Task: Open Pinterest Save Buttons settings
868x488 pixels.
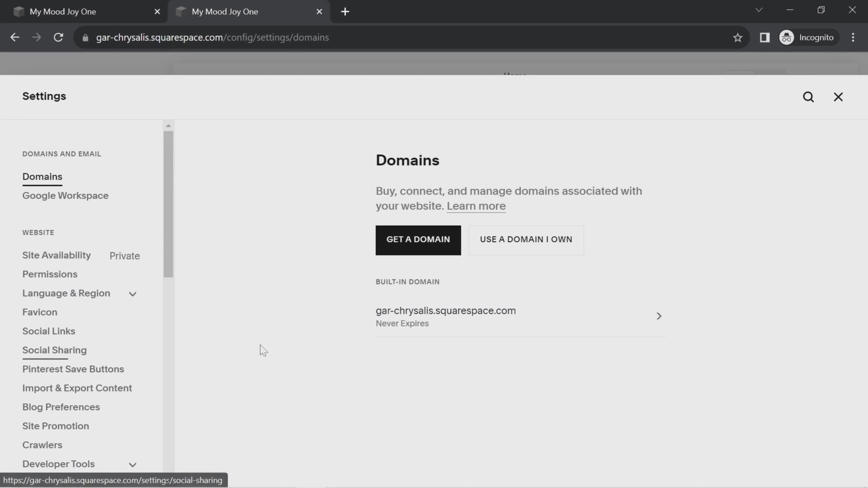Action: (73, 369)
